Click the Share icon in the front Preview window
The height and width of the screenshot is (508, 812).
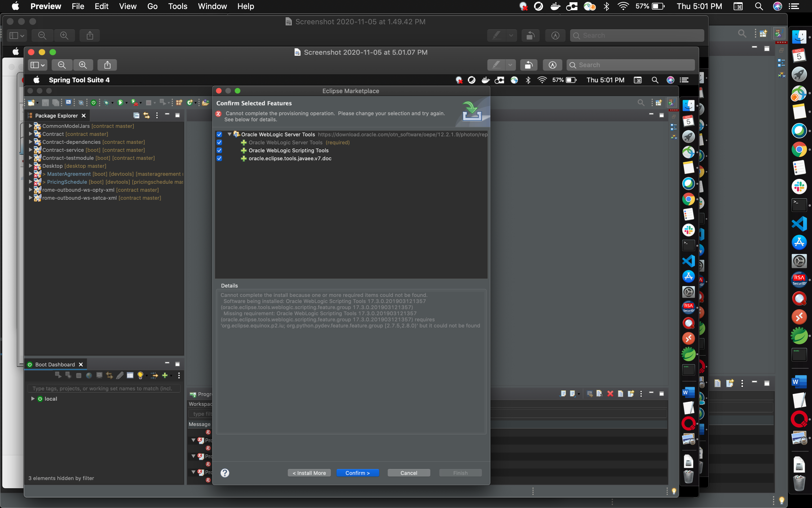click(107, 65)
